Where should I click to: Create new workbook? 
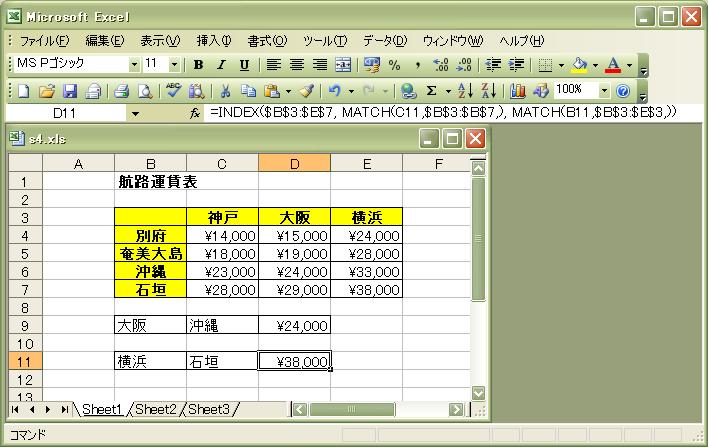(23, 91)
